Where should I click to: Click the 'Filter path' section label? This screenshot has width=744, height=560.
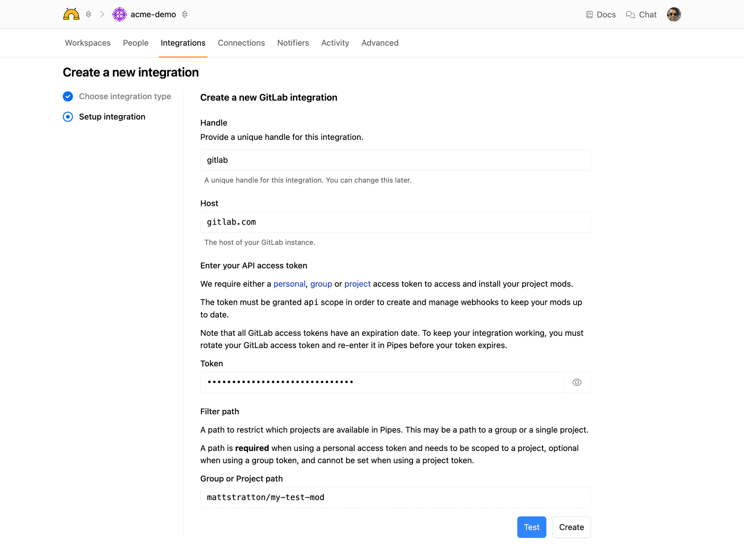220,411
